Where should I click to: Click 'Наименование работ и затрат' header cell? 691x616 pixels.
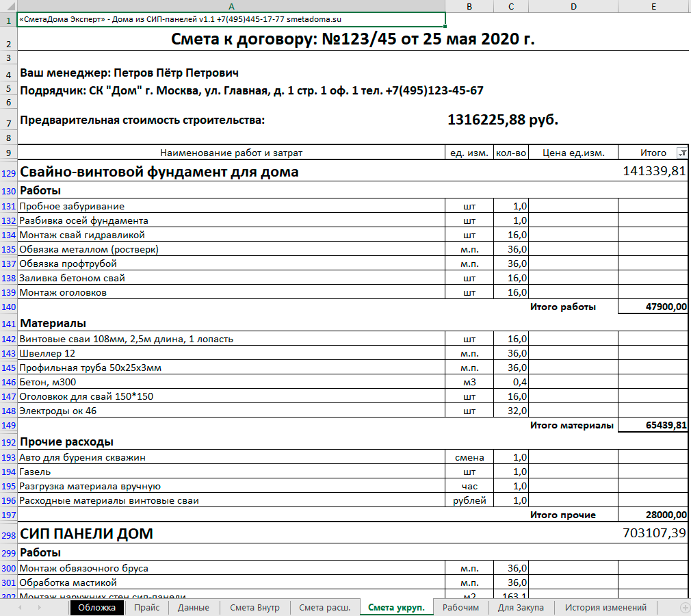(231, 153)
